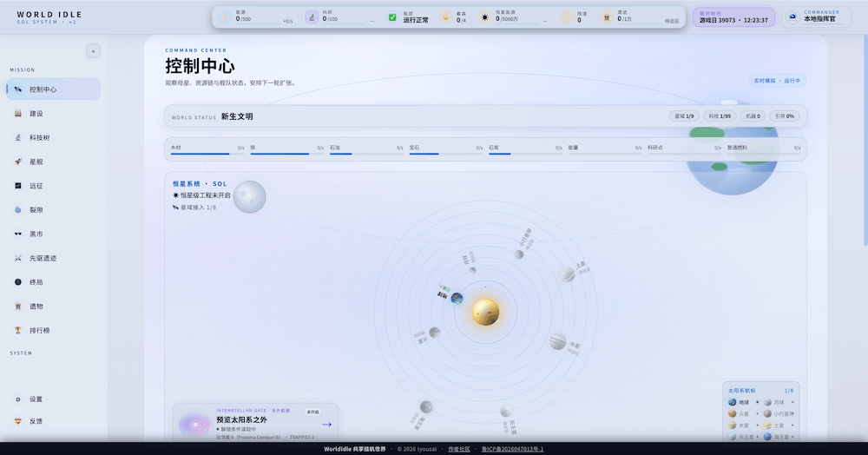Click the page vertical scrollbar
This screenshot has height=455, width=868.
click(x=865, y=142)
